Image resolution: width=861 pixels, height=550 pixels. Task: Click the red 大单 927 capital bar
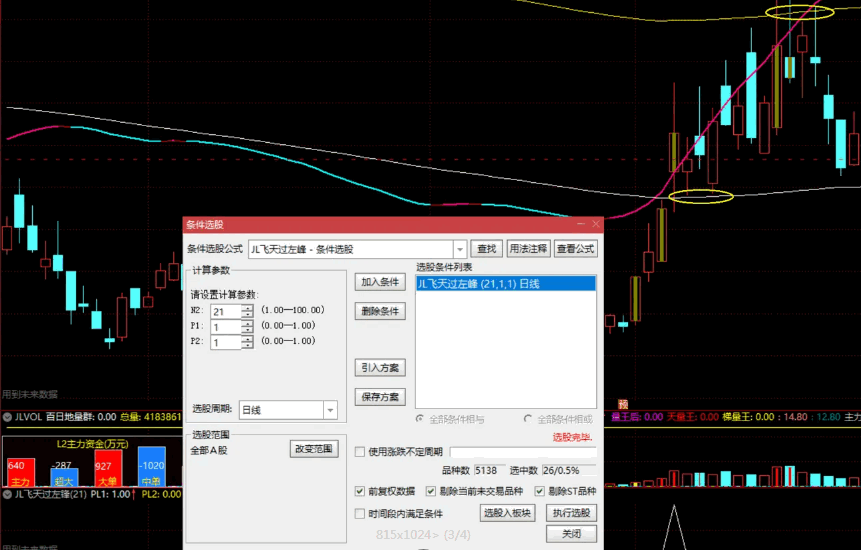click(108, 468)
